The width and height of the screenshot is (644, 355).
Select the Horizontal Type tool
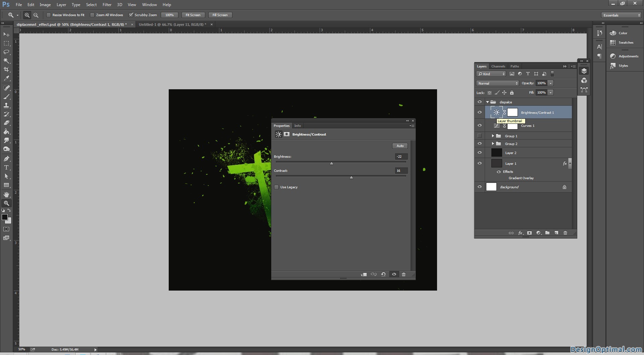pyautogui.click(x=6, y=167)
